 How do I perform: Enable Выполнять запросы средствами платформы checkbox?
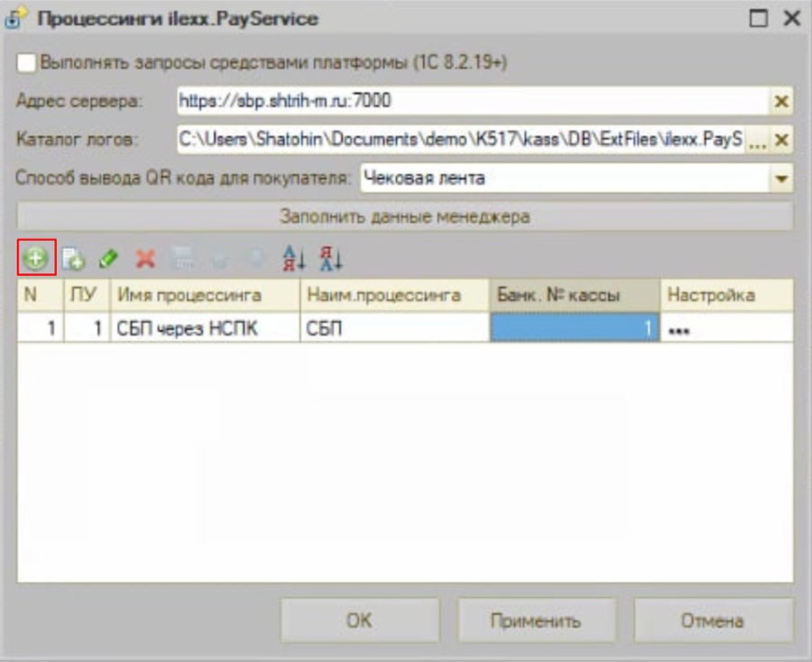[x=26, y=63]
